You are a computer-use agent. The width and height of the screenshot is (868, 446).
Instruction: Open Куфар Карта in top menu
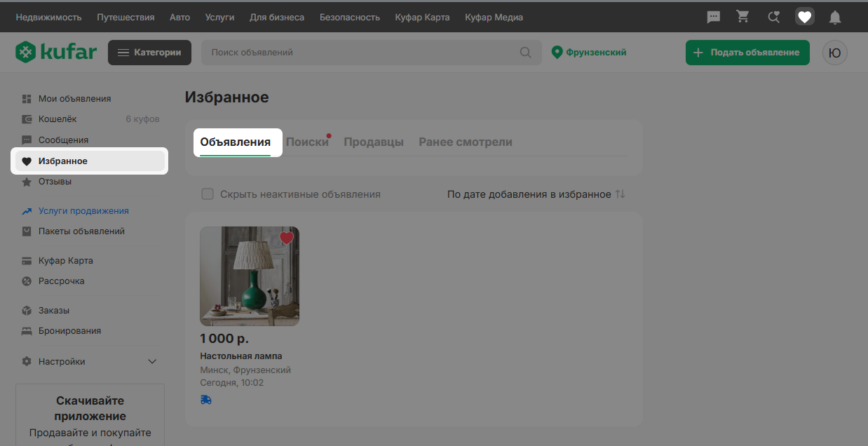422,17
